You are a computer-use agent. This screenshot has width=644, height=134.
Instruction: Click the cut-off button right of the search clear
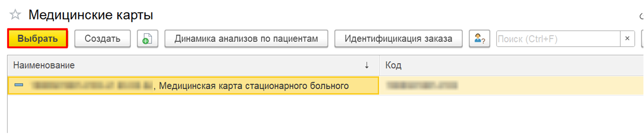coord(642,39)
